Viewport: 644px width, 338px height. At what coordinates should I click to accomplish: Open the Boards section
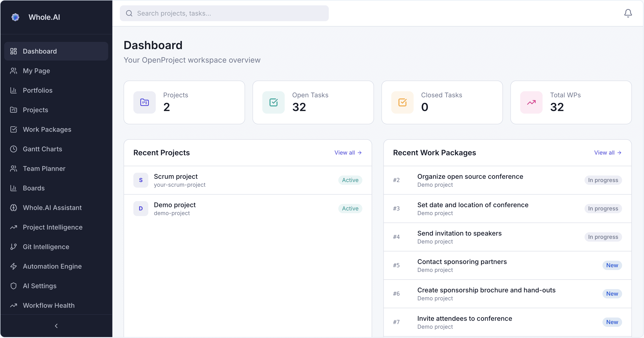pos(34,188)
